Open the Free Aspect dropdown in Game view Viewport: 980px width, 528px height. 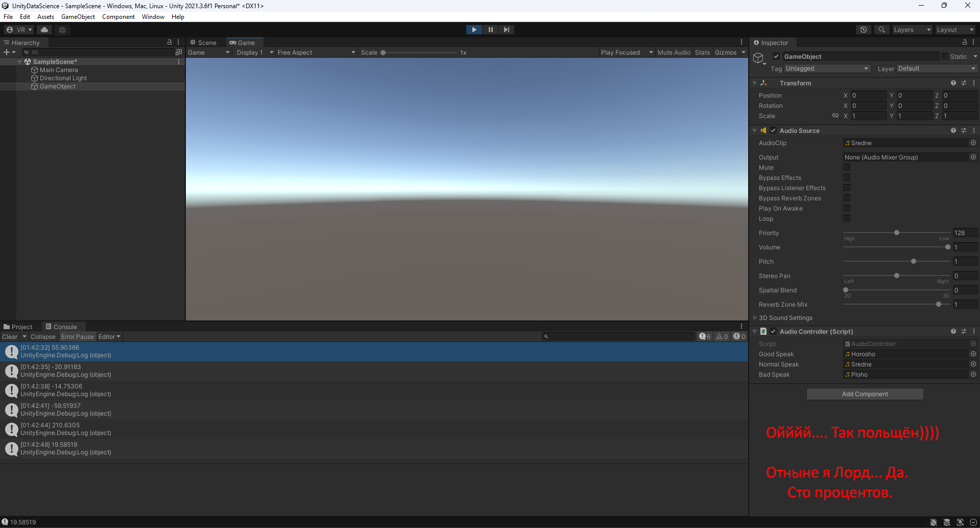click(316, 52)
